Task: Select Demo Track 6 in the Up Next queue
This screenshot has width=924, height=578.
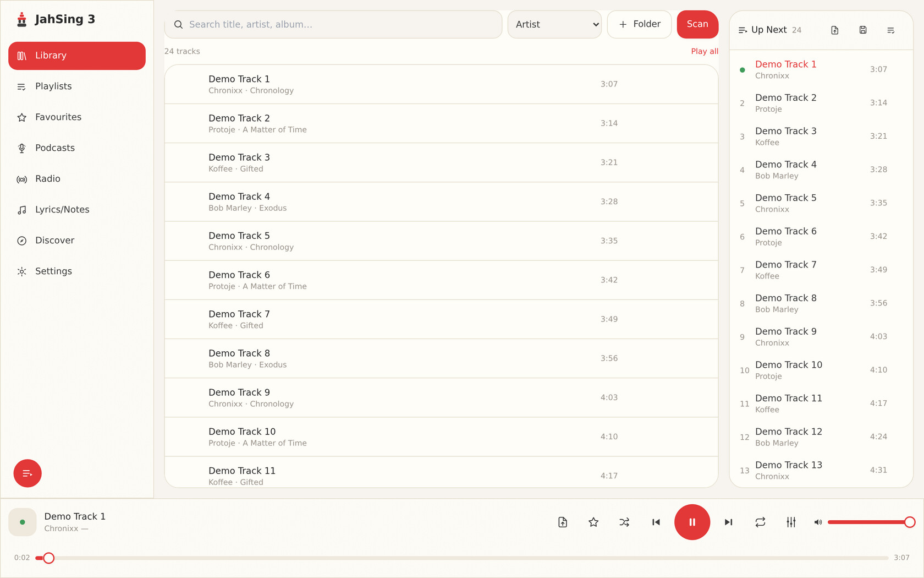Action: [x=821, y=237]
